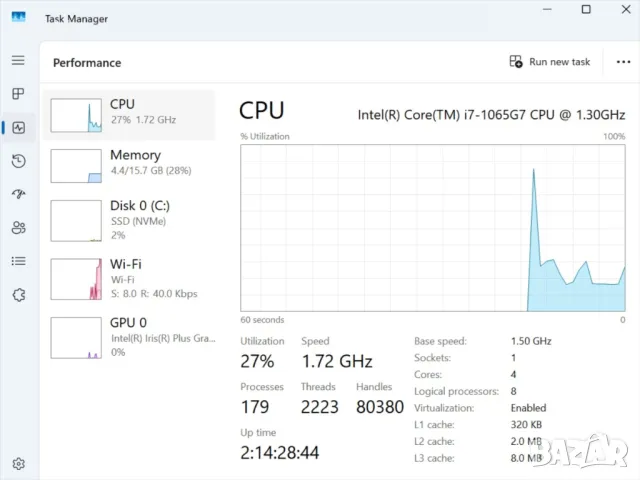Click Run new task button

click(x=550, y=62)
